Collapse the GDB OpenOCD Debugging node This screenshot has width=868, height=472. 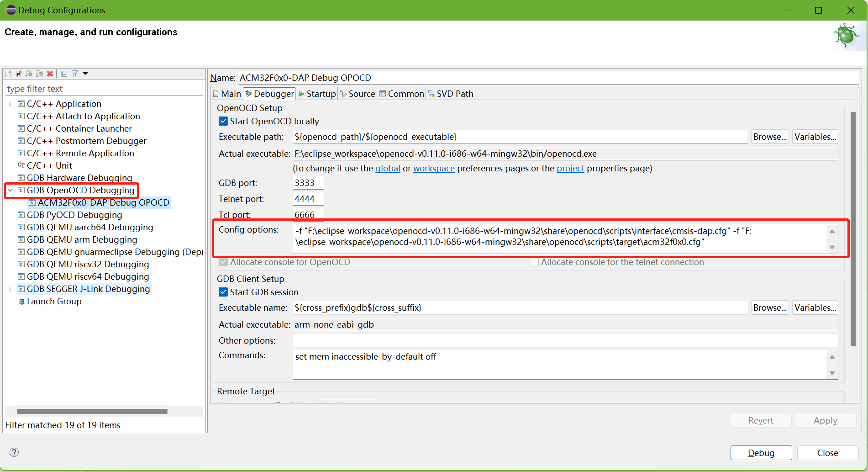pos(10,191)
